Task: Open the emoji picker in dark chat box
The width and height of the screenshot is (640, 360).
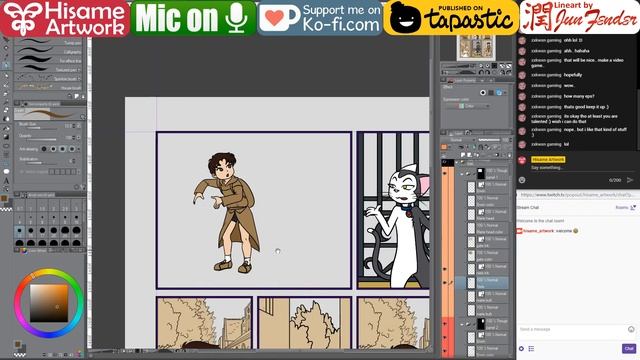Action: coord(522,180)
